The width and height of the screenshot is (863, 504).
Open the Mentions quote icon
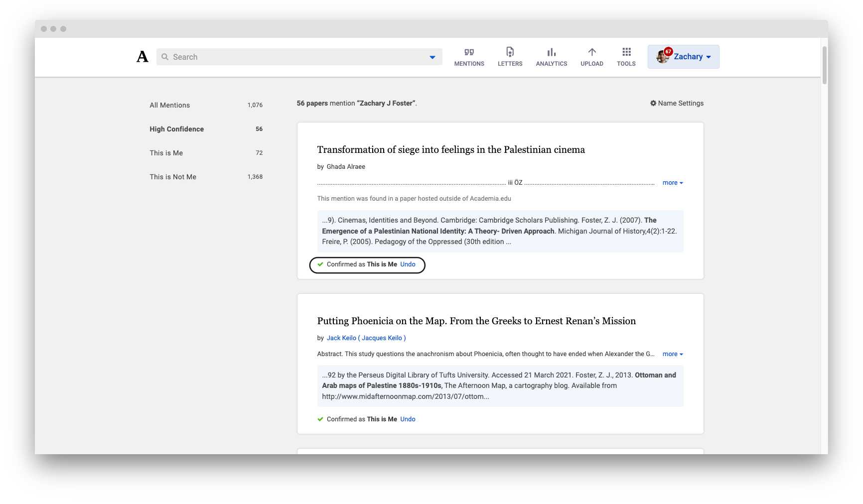pyautogui.click(x=469, y=52)
